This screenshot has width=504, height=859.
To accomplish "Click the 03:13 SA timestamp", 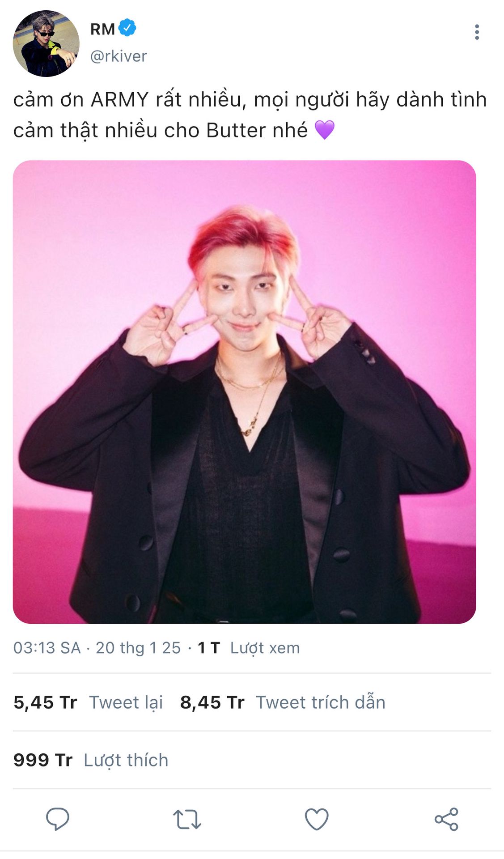I will click(47, 648).
